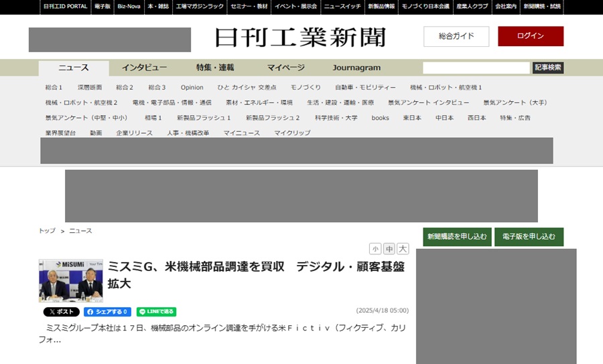Select the インタビュー tab

pyautogui.click(x=144, y=68)
